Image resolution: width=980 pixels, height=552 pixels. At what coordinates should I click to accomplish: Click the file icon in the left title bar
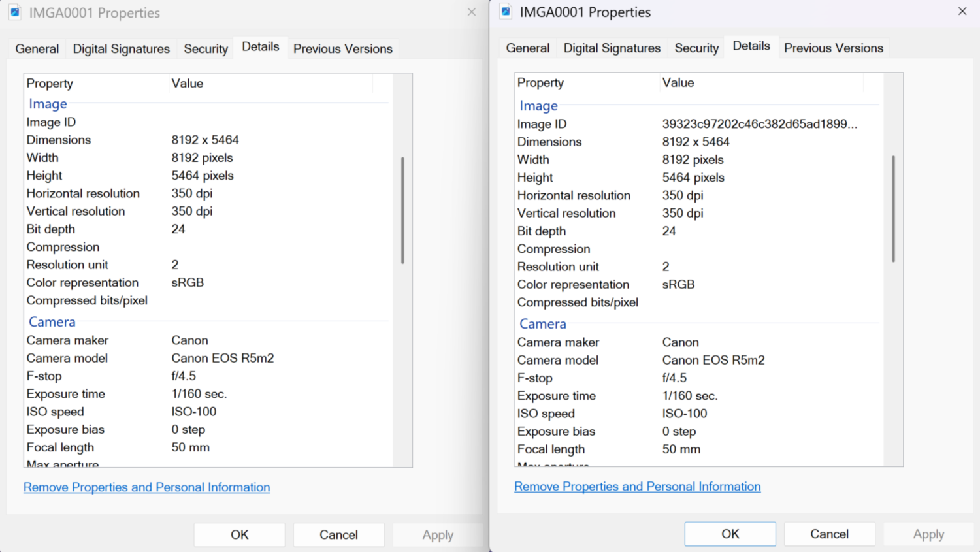point(14,12)
